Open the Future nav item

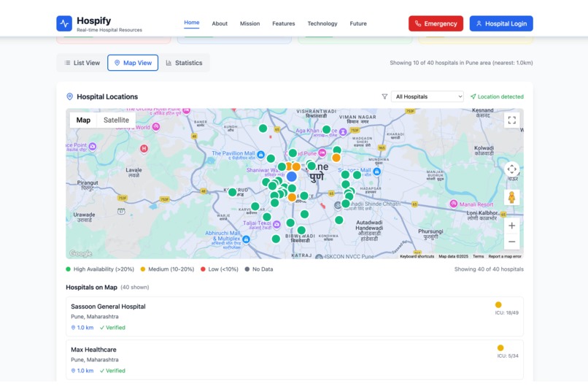tap(358, 23)
